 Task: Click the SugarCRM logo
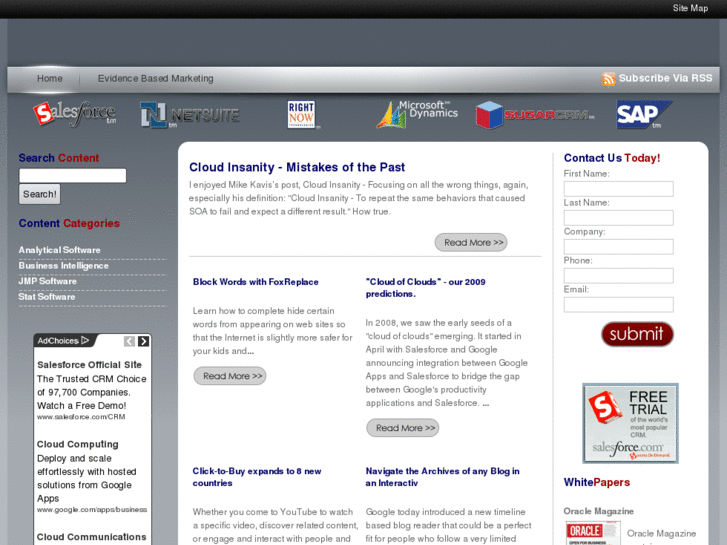click(x=535, y=115)
